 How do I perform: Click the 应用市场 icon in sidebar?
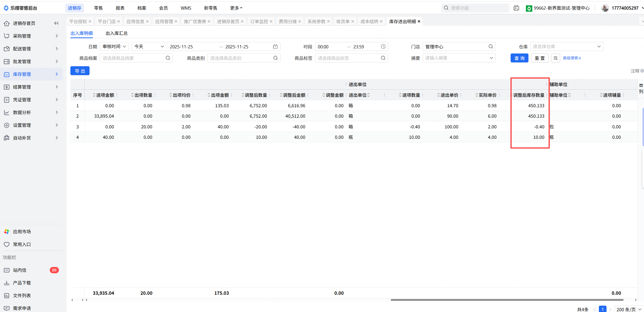pyautogui.click(x=7, y=232)
